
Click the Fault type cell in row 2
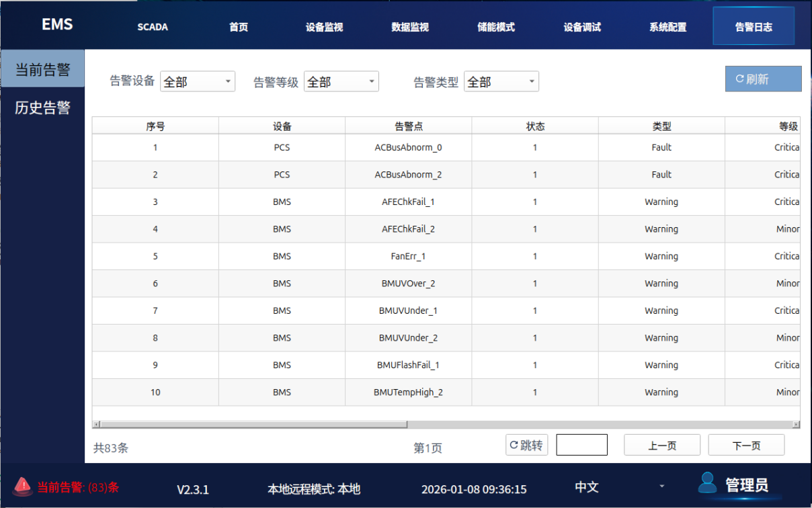661,175
